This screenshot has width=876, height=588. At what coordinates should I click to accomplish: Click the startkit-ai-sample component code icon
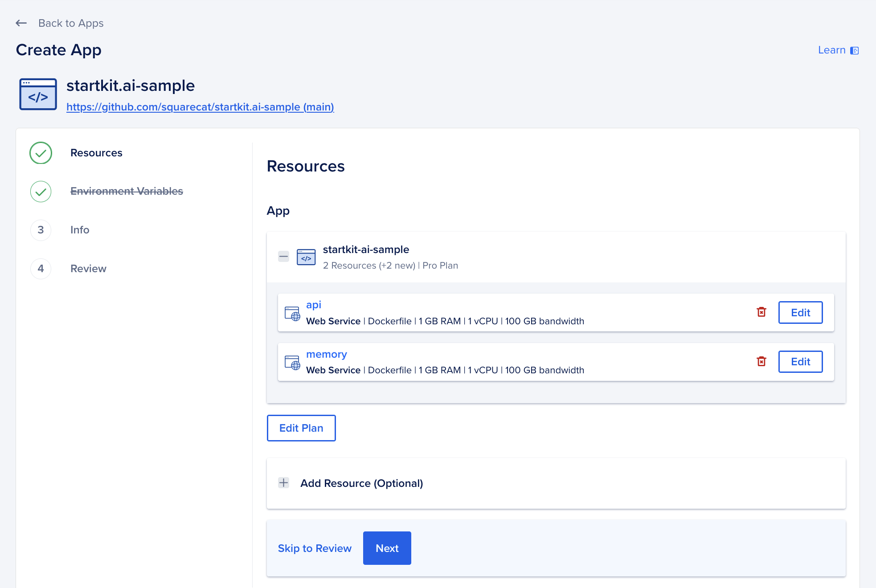coord(306,257)
